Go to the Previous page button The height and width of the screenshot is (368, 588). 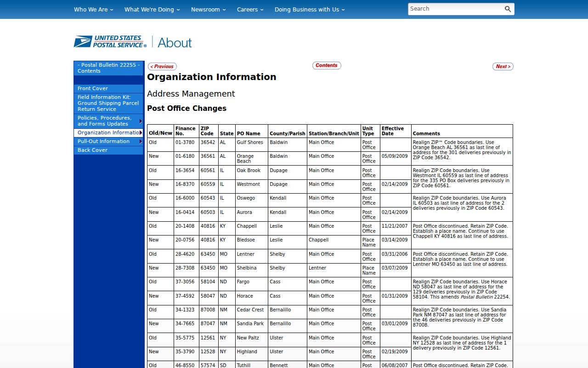pyautogui.click(x=162, y=66)
